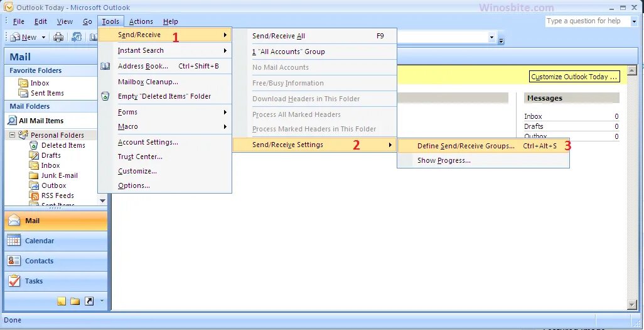Open the File menu

click(x=18, y=22)
